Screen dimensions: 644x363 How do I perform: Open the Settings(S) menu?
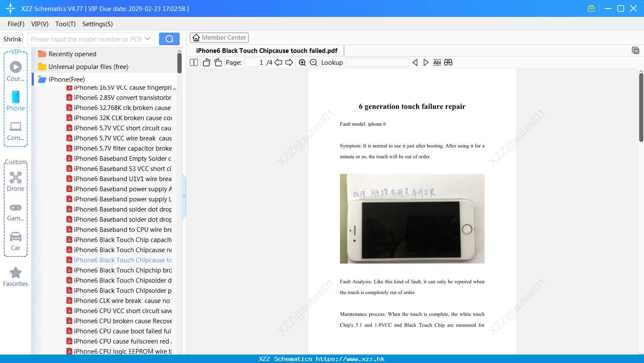point(98,24)
